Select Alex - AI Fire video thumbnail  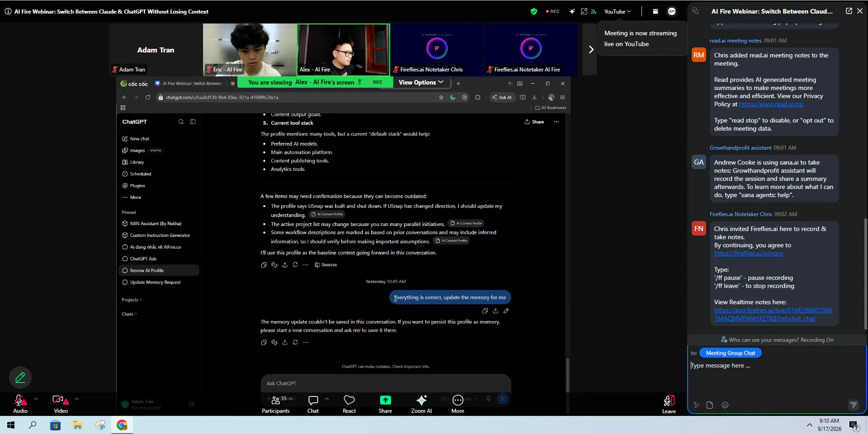pos(344,49)
